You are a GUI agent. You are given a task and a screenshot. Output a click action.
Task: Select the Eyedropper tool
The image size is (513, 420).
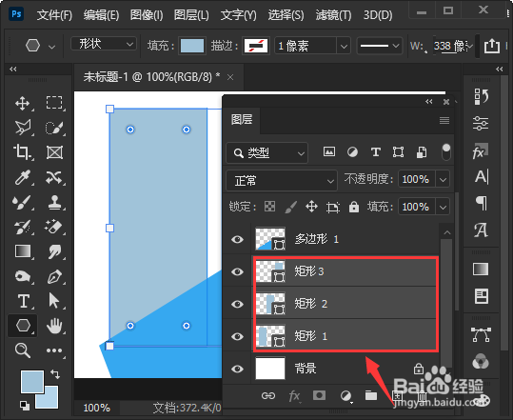click(22, 177)
